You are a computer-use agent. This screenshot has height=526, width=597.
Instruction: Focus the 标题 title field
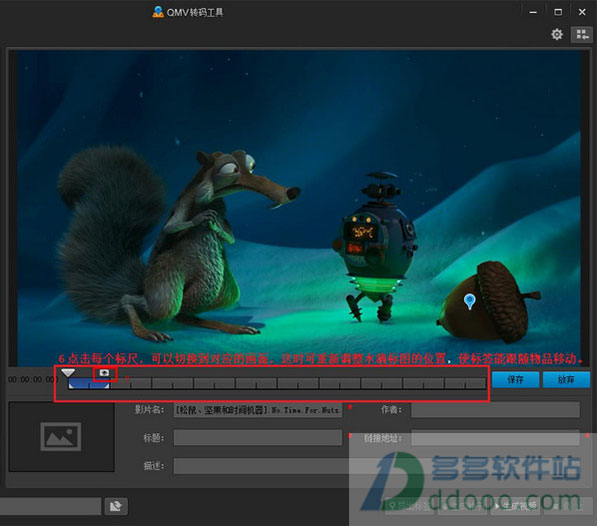tap(258, 438)
